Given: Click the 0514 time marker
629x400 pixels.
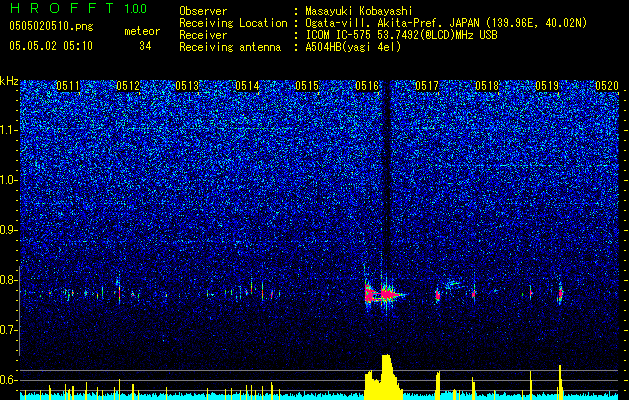Looking at the screenshot, I should tap(247, 86).
